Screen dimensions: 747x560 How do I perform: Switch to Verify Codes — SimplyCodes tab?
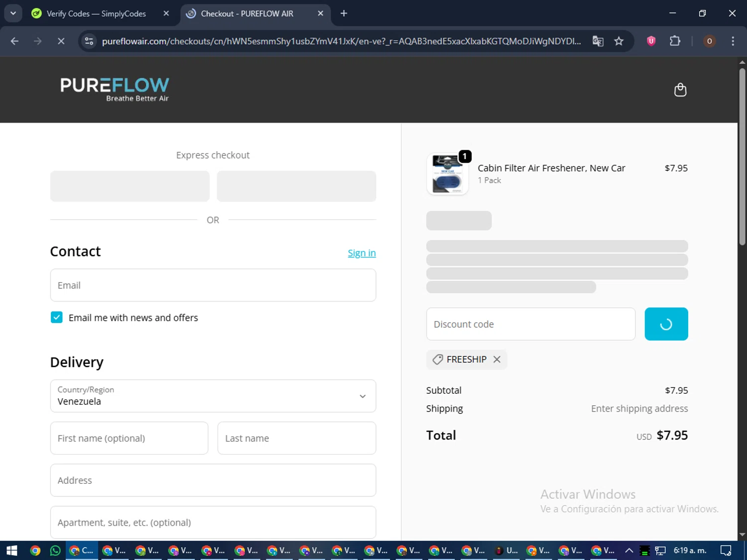click(96, 13)
